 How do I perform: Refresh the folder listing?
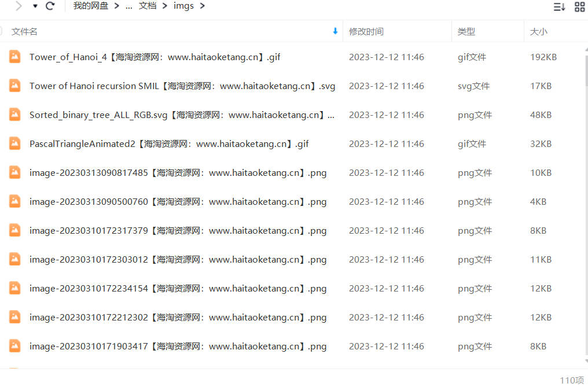50,6
